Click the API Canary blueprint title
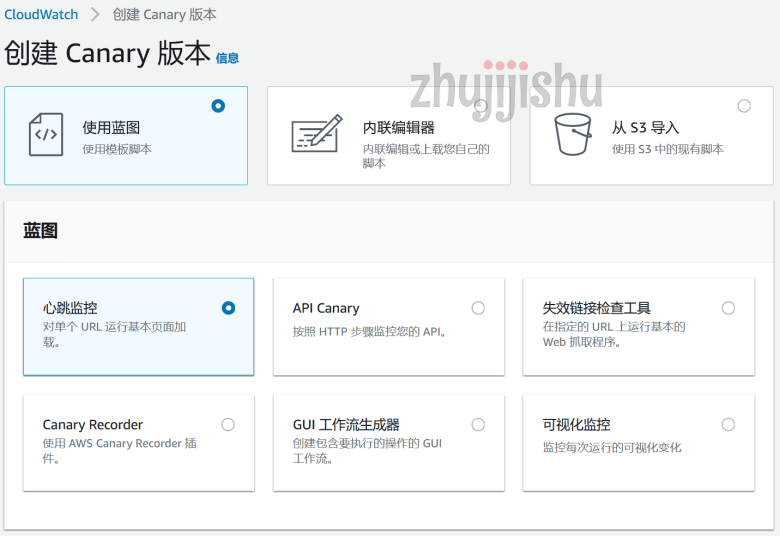The width and height of the screenshot is (780, 536). click(326, 308)
